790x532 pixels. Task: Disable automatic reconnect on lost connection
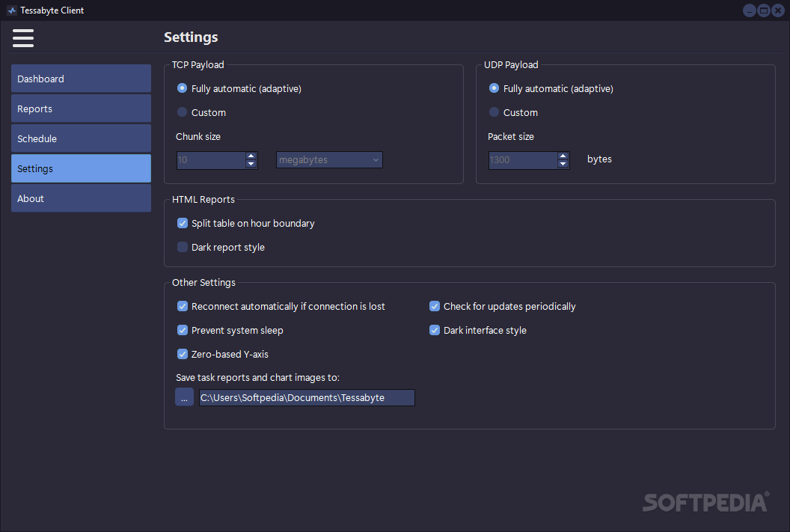182,306
